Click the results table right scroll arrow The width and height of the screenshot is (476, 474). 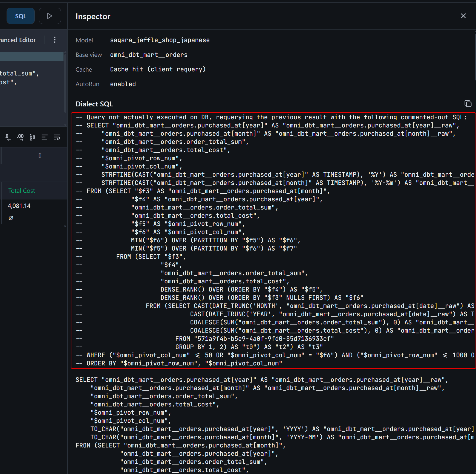point(65,226)
